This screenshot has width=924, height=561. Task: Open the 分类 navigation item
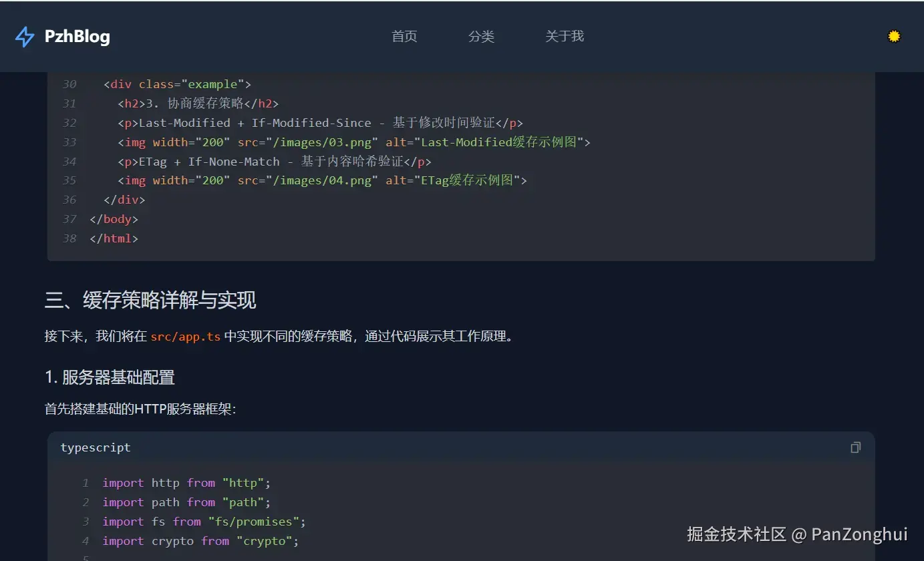coord(482,37)
